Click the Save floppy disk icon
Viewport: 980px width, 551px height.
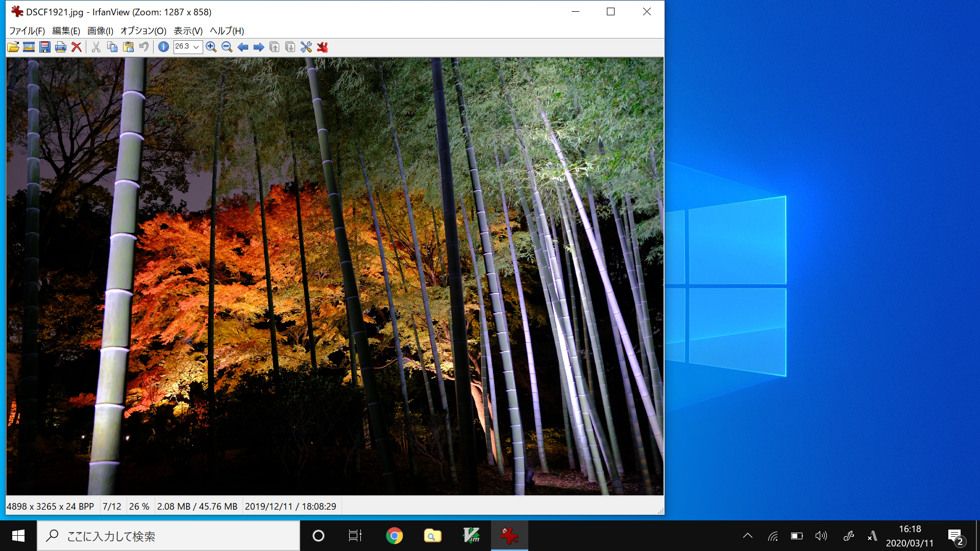[x=45, y=47]
